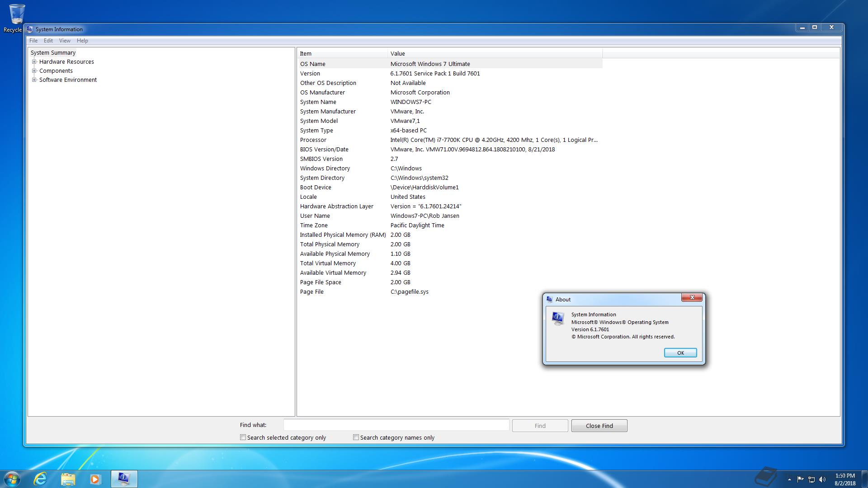Click OK in the About dialog
Viewport: 868px width, 488px height.
[x=680, y=353]
